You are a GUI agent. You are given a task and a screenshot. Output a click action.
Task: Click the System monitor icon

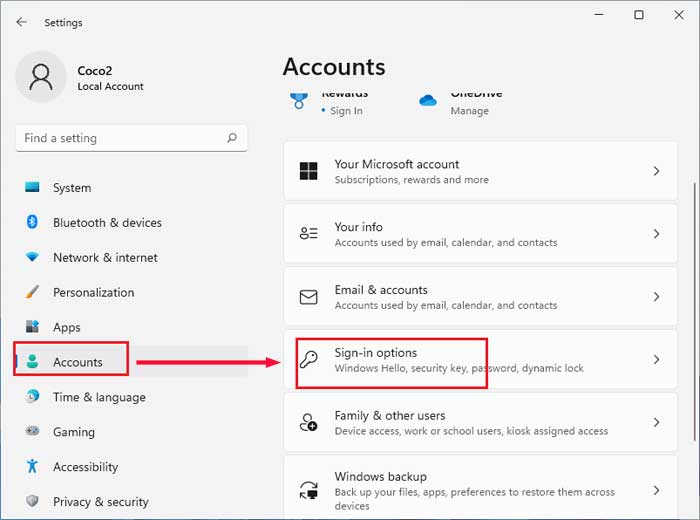click(32, 187)
